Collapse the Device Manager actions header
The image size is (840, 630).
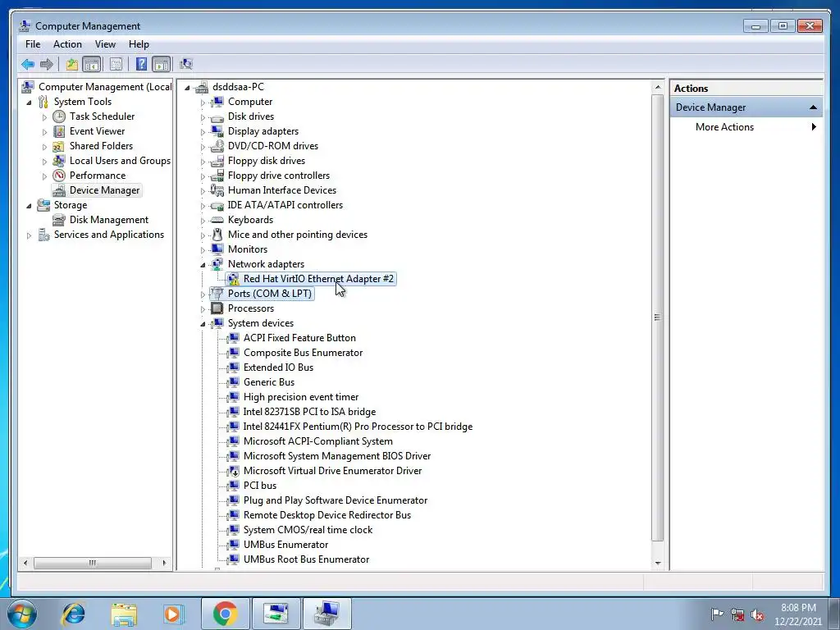click(x=813, y=107)
